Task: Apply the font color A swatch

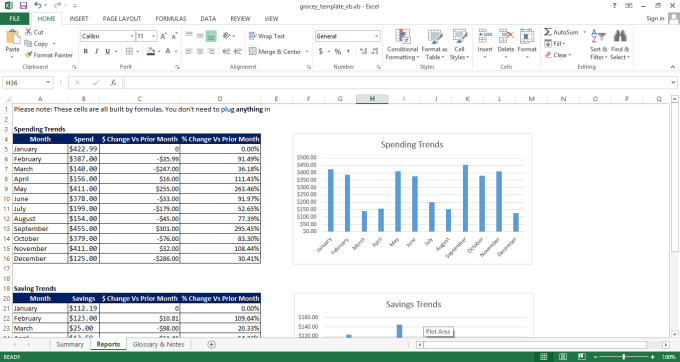Action: tap(168, 51)
